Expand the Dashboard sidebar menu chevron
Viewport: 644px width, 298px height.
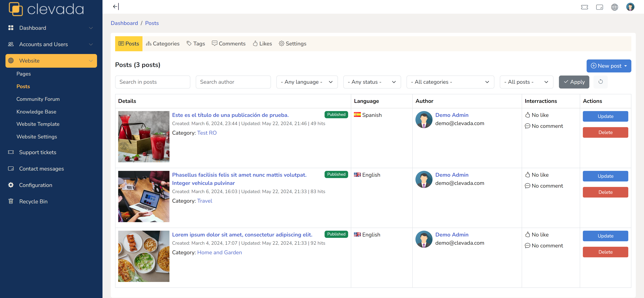click(x=91, y=28)
